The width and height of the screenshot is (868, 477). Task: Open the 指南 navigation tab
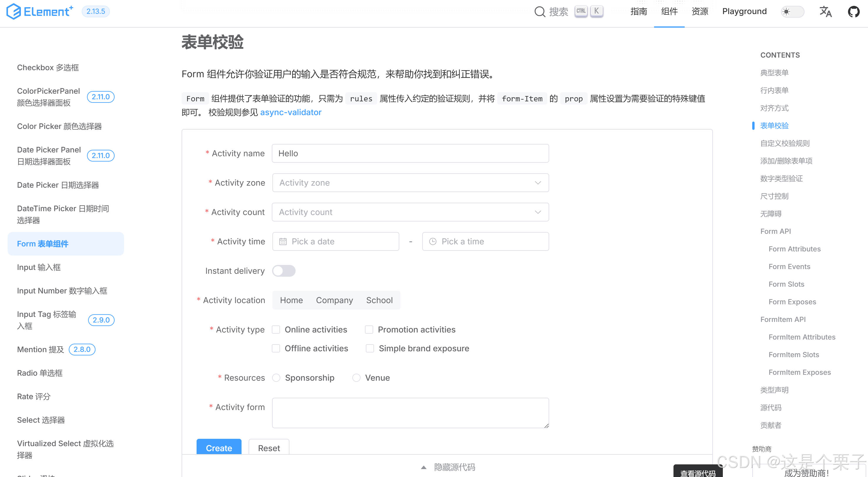point(639,11)
